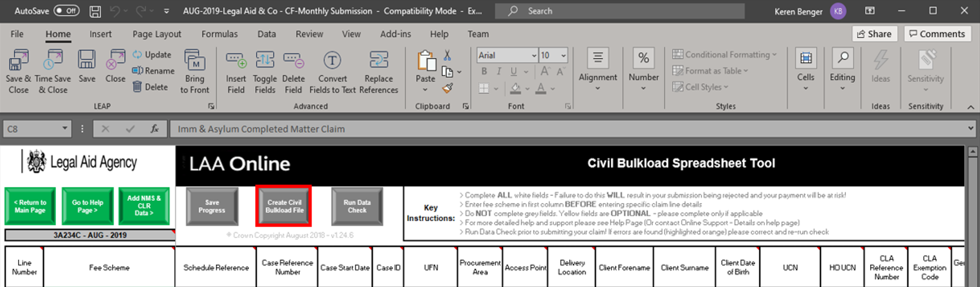980x287 pixels.
Task: Toggle italic formatting
Action: (x=498, y=72)
